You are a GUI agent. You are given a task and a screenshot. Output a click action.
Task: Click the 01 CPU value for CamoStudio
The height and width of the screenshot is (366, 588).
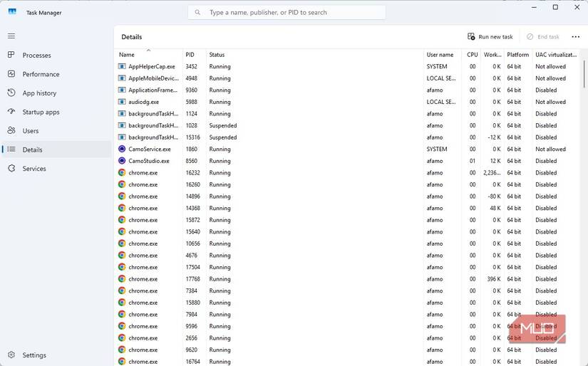click(473, 161)
